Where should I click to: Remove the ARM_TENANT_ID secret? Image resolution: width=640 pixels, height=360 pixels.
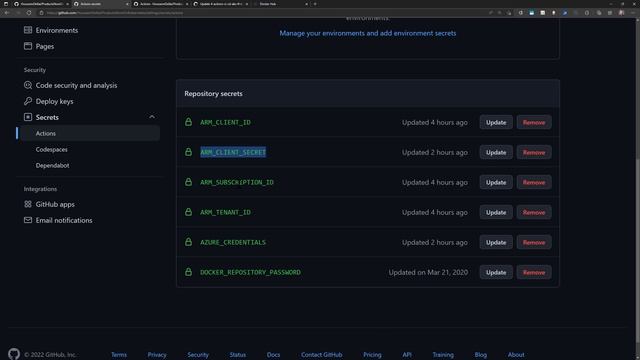pos(534,212)
